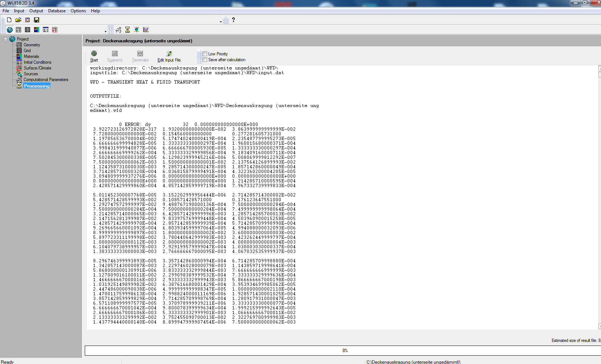Collapse the Project tree node
601x364 pixels.
(x=5, y=39)
